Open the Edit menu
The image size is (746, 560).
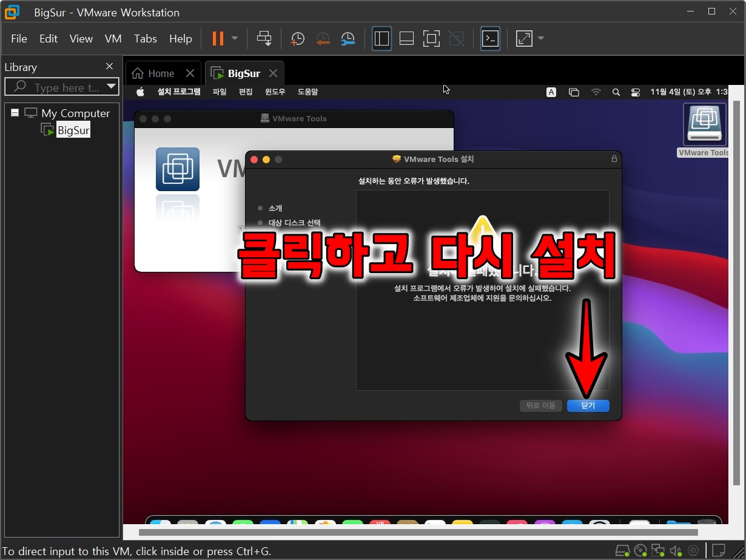click(49, 39)
